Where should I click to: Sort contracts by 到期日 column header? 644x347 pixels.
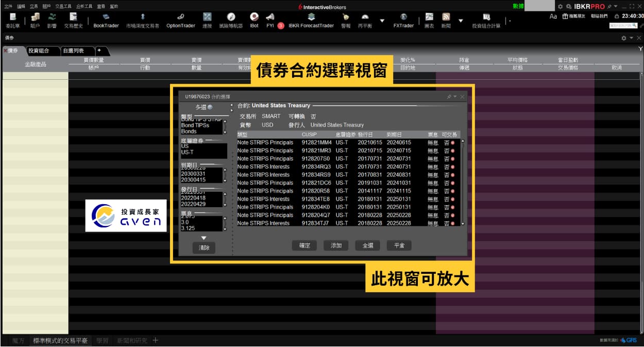[x=394, y=135]
